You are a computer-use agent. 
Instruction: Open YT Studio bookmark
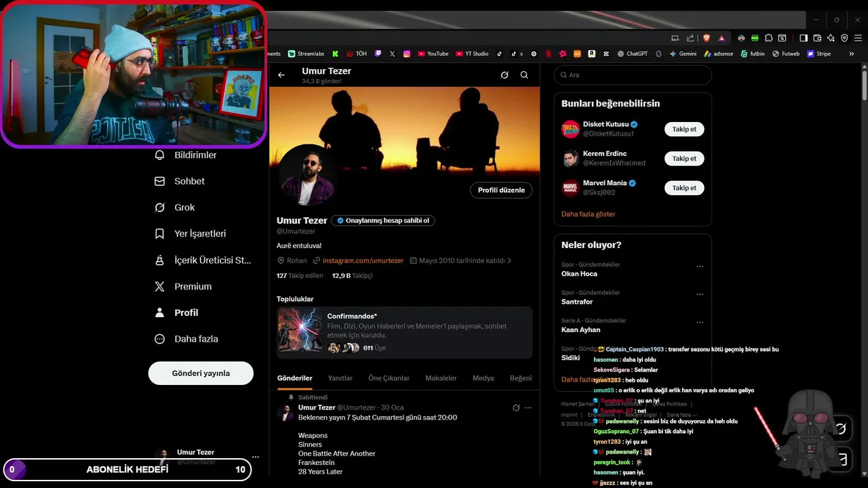tap(472, 54)
